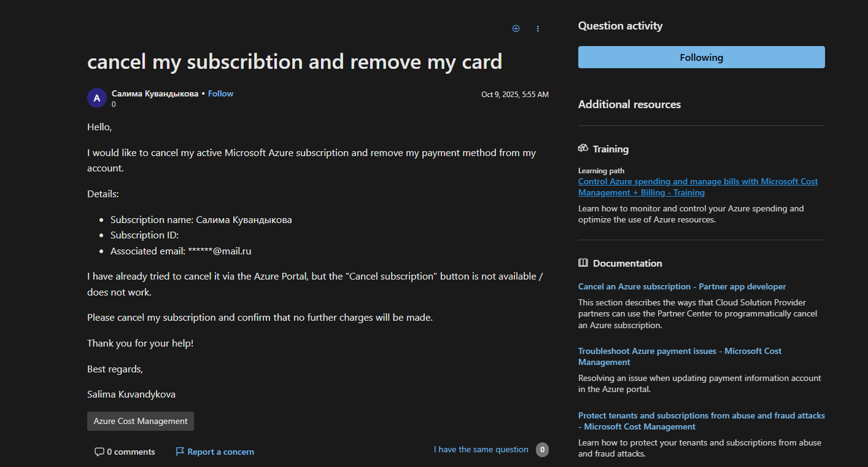868x467 pixels.
Task: Click the Associated email list item
Action: point(181,251)
